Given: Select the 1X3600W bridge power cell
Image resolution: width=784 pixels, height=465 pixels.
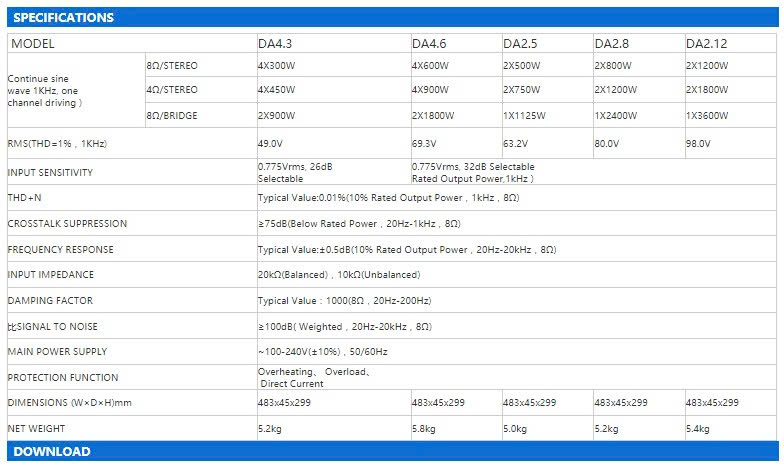Looking at the screenshot, I should coord(706,116).
